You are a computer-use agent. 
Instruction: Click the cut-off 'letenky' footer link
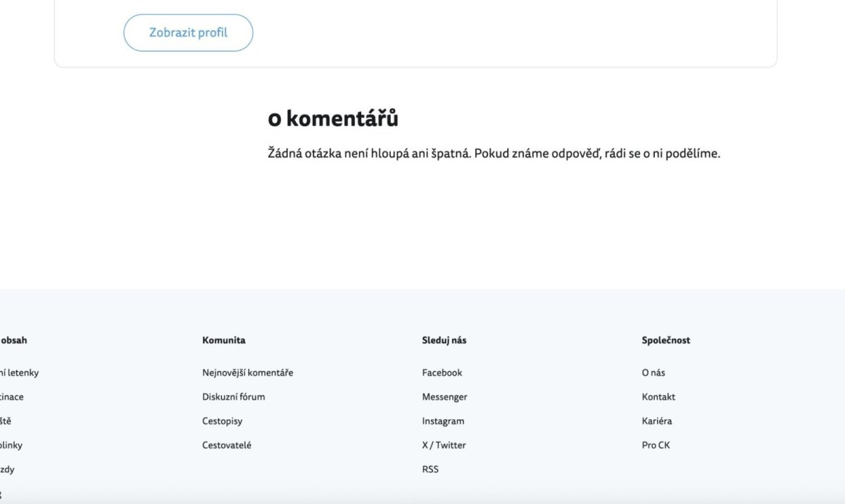point(20,373)
